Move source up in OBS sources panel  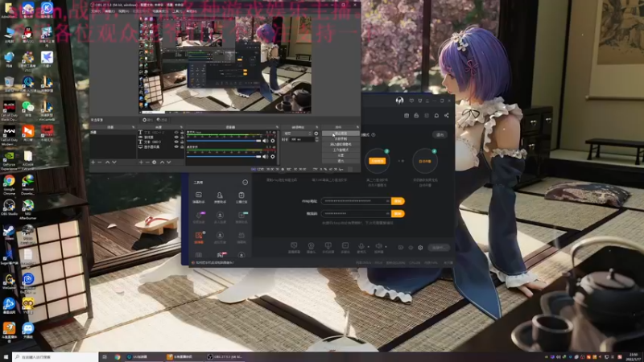[163, 162]
